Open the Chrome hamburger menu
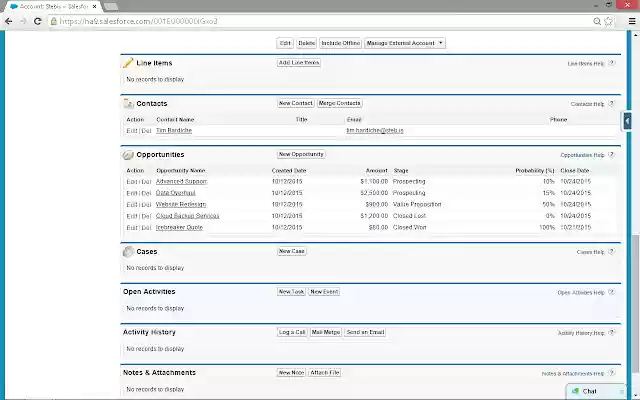 632,21
